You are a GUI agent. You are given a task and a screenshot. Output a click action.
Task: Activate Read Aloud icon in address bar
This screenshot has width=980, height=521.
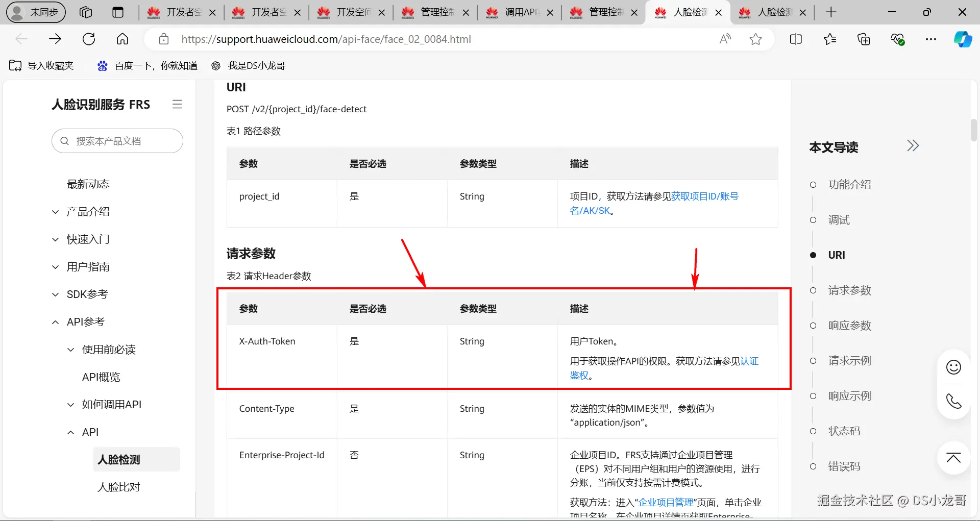(x=725, y=39)
